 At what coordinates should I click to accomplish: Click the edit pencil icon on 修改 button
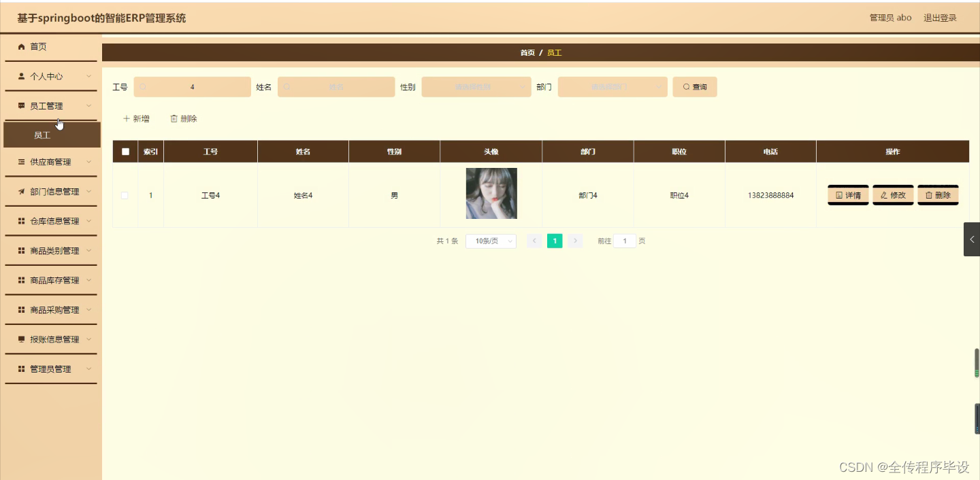[885, 195]
